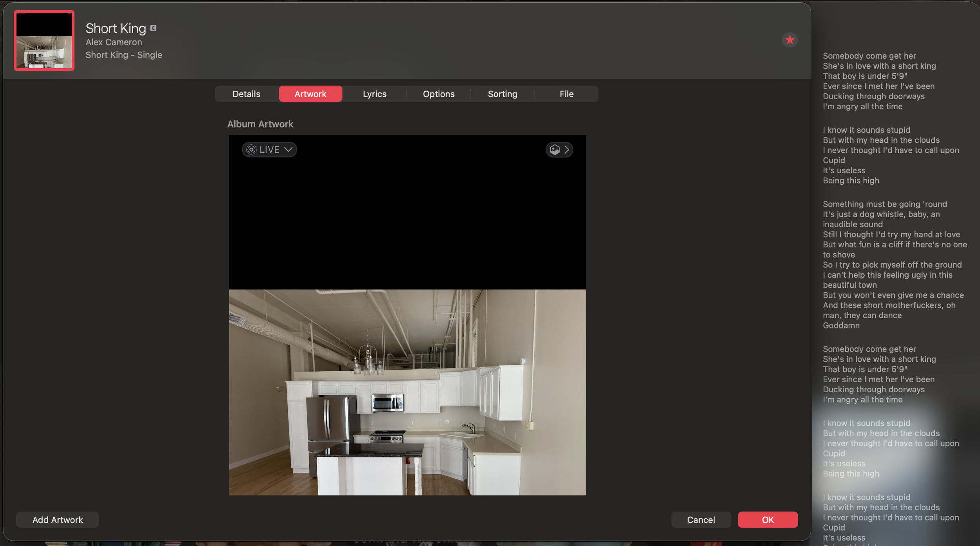
Task: Expand the LIVE dropdown chevron
Action: 289,150
